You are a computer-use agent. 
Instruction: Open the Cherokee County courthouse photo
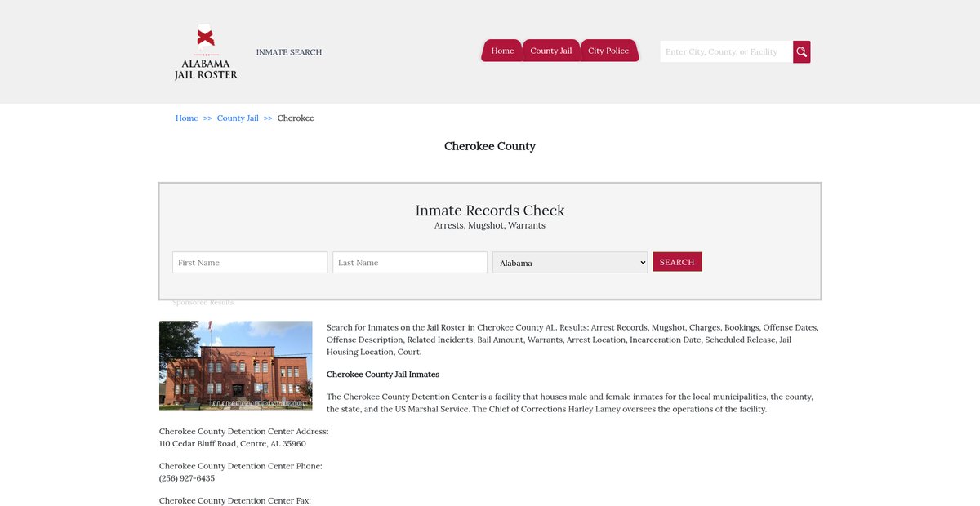[x=236, y=365]
